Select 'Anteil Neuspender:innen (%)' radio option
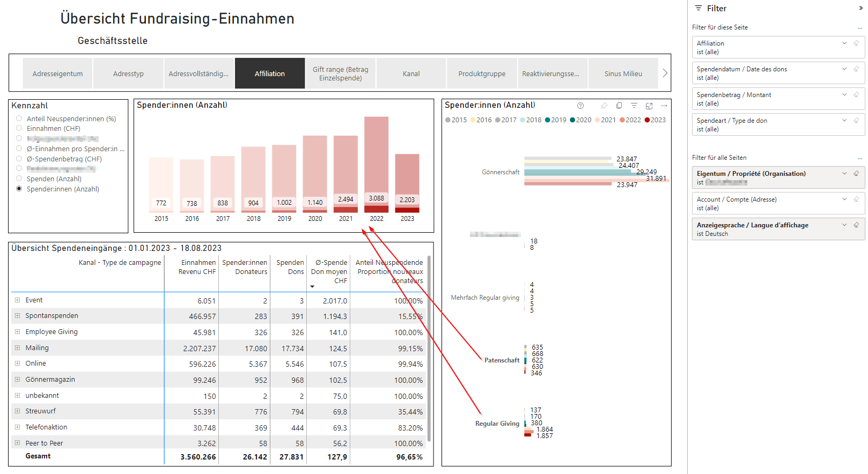868x474 pixels. 19,118
